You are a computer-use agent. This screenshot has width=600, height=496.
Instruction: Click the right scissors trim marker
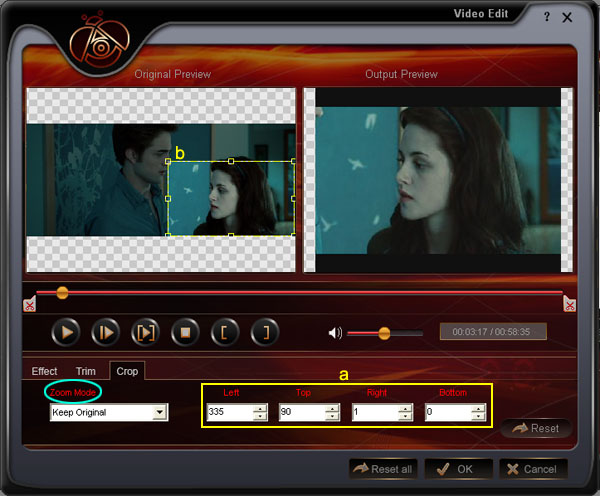[x=569, y=304]
